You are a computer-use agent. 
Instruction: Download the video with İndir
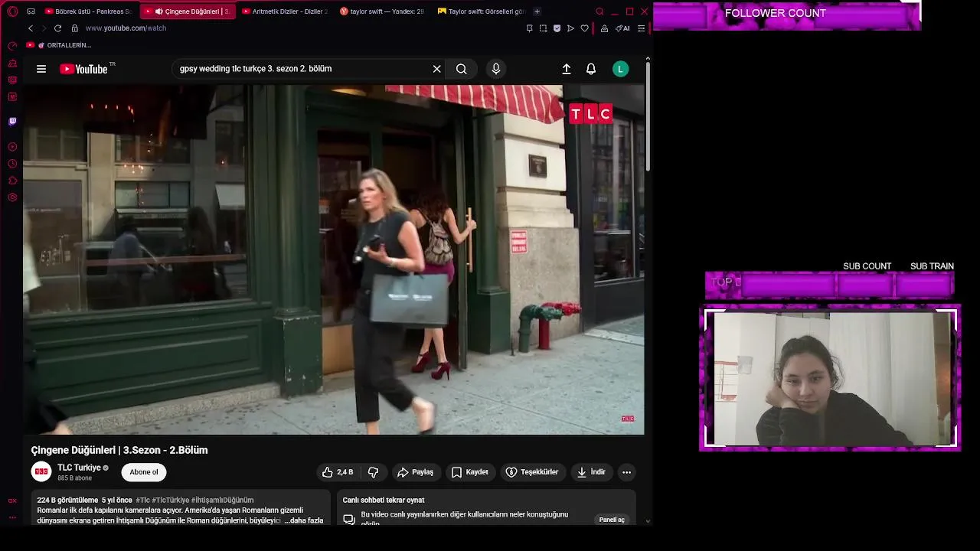(x=591, y=472)
